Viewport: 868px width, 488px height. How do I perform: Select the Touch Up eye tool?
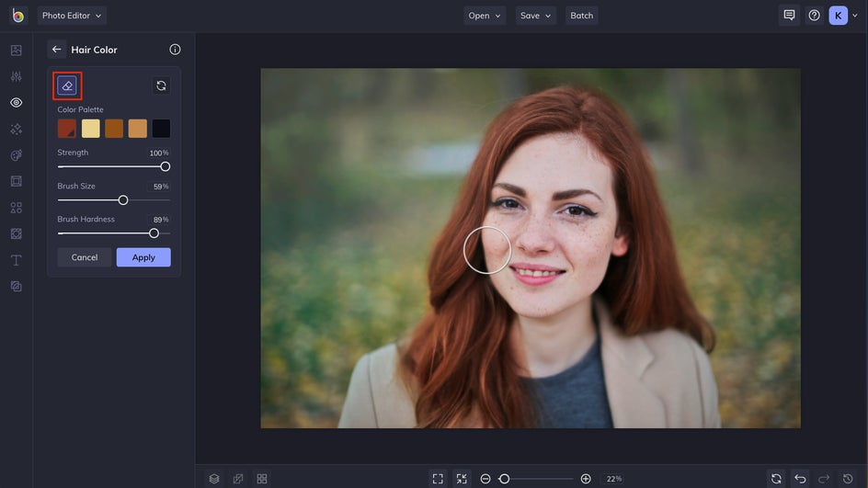click(16, 102)
